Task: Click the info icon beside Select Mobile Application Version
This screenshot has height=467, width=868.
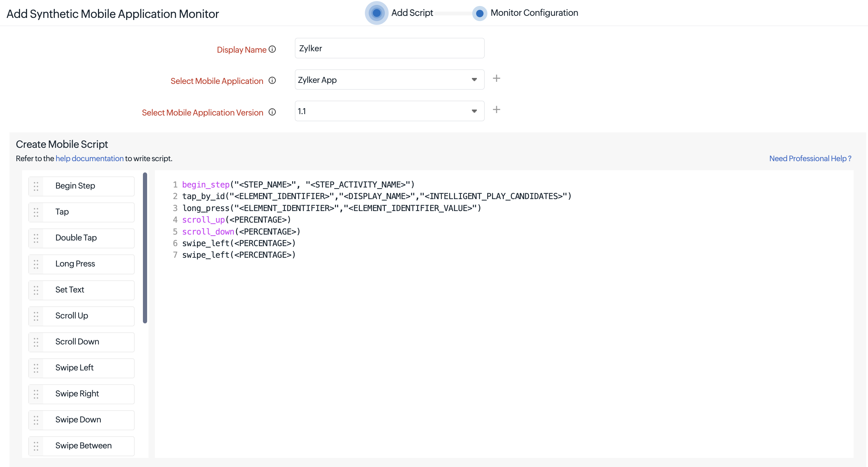Action: click(x=272, y=112)
